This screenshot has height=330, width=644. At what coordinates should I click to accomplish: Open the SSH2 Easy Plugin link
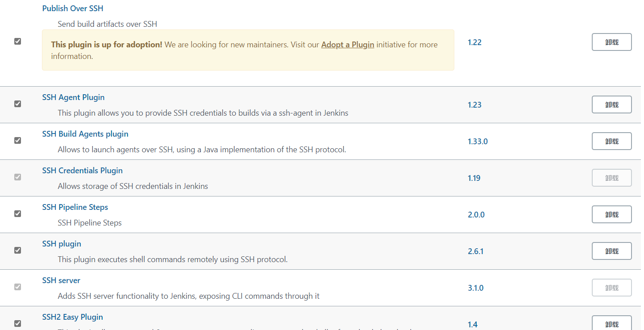[x=72, y=317]
